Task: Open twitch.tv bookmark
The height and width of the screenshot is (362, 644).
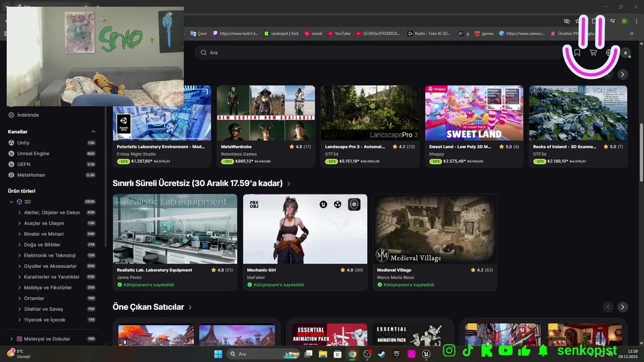Action: (x=235, y=33)
